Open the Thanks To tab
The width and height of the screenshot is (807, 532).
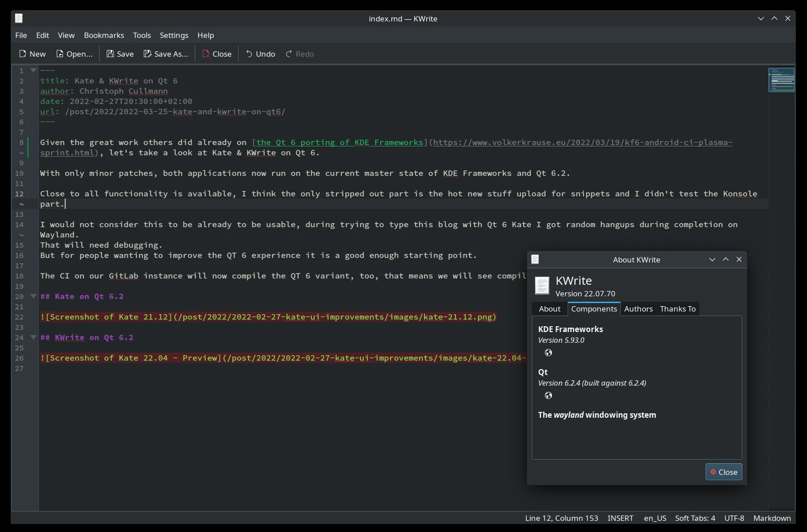[x=678, y=309]
